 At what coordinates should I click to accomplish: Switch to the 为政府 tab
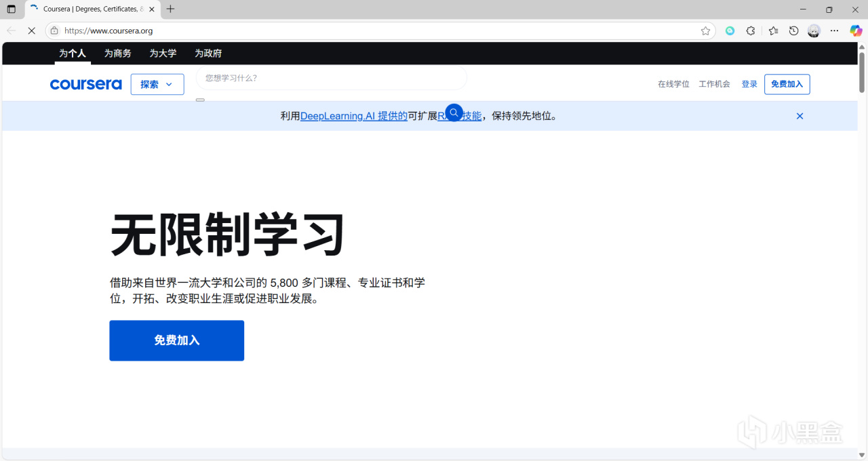coord(208,53)
